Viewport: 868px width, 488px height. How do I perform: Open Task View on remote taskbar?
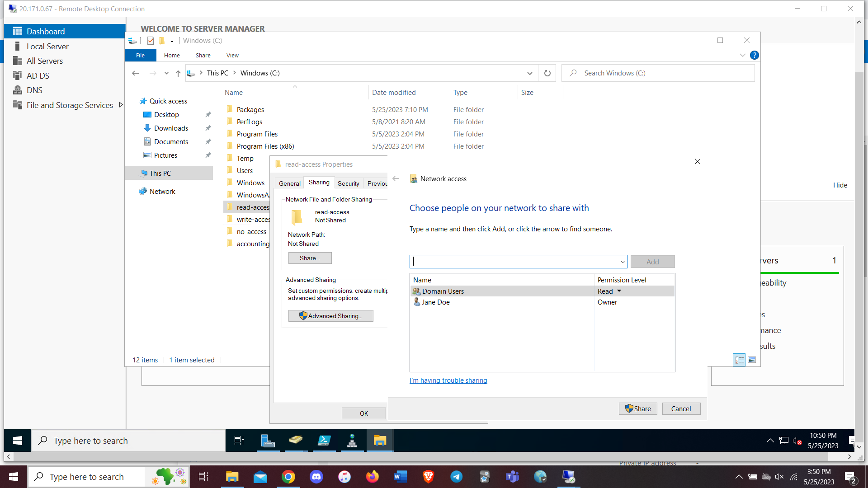click(239, 441)
